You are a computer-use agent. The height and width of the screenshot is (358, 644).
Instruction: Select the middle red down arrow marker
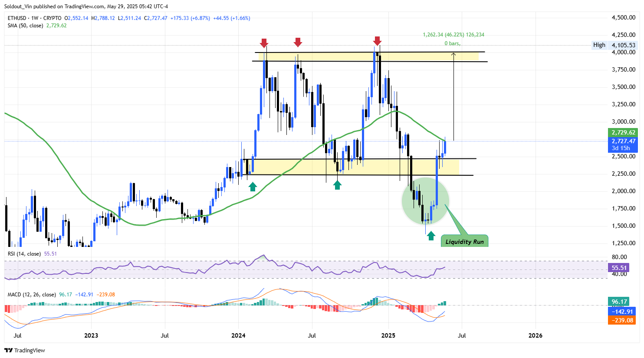point(297,42)
